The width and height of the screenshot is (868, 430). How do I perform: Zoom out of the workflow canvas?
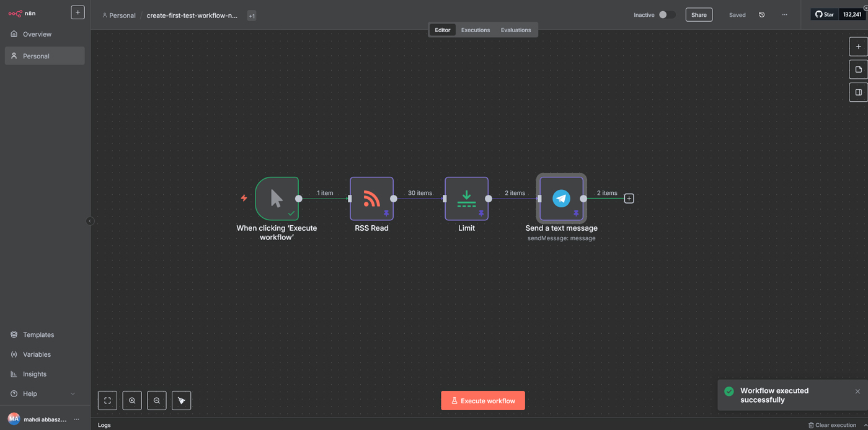coord(157,401)
